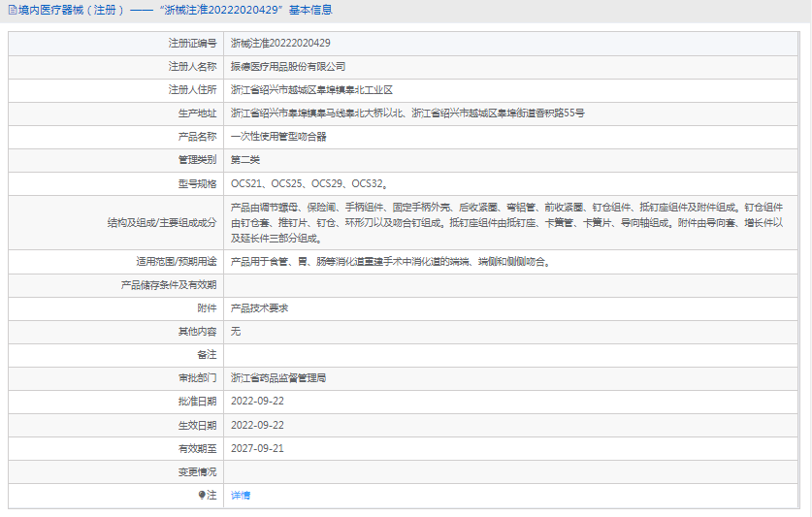Click the management class value 第二类
The height and width of the screenshot is (517, 812).
click(x=244, y=159)
